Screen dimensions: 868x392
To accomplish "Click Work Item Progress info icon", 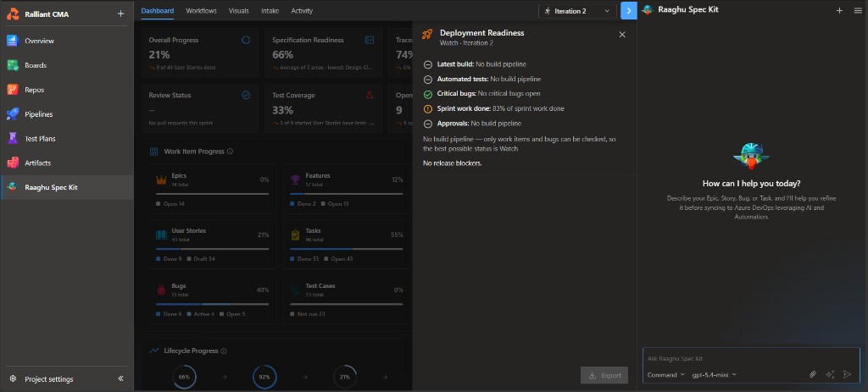I will pos(231,152).
